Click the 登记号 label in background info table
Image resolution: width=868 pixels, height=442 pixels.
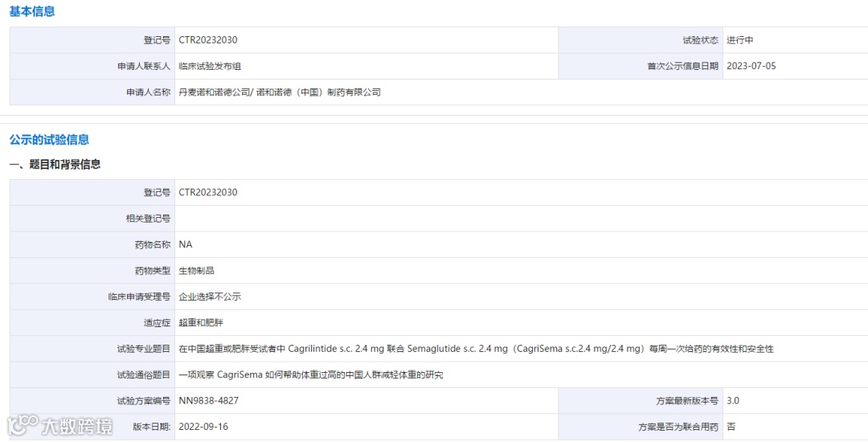pos(158,193)
